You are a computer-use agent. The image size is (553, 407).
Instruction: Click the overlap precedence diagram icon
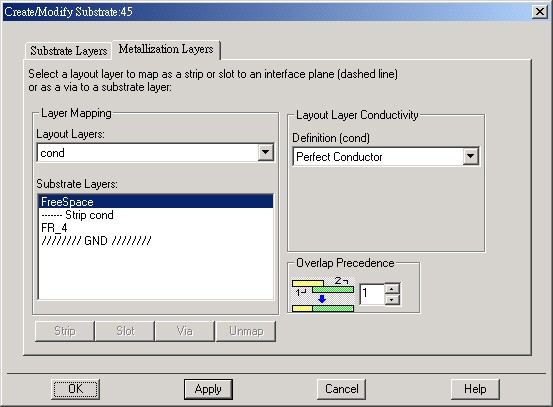[x=323, y=294]
